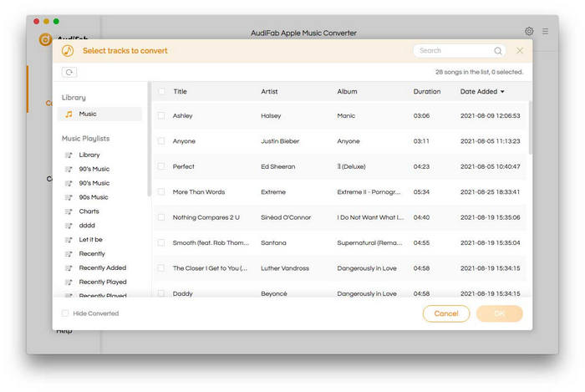
Task: Check the Perfect track checkbox
Action: tap(161, 166)
